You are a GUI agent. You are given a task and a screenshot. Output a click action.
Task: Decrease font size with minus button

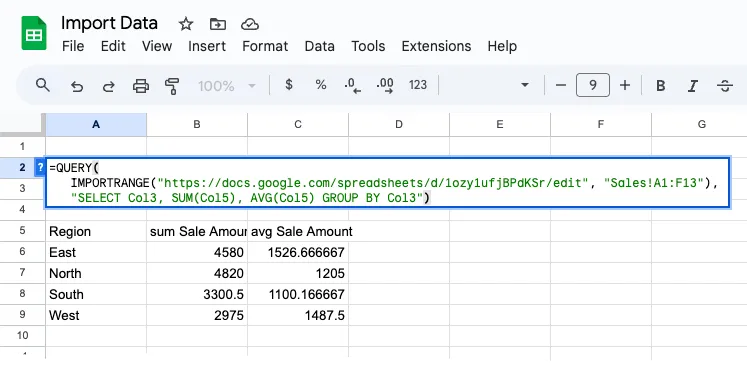pos(561,85)
